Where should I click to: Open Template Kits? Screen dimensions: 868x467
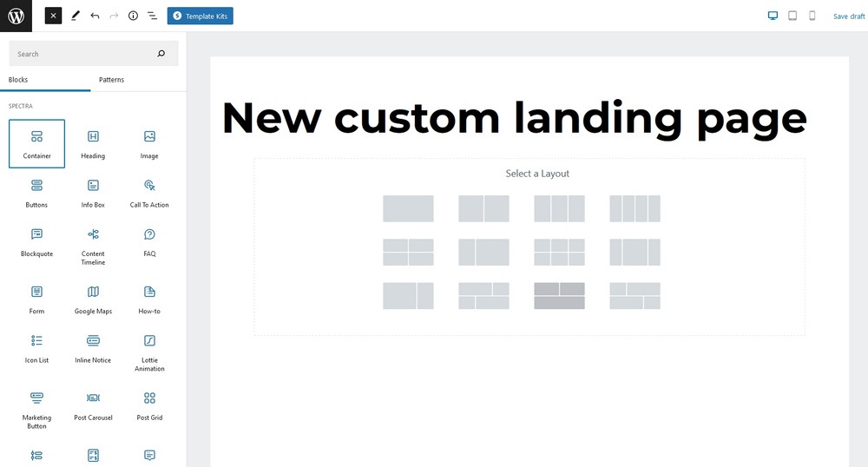[x=201, y=16]
